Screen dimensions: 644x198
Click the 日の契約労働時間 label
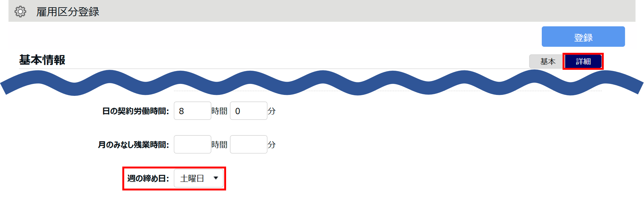pyautogui.click(x=136, y=111)
